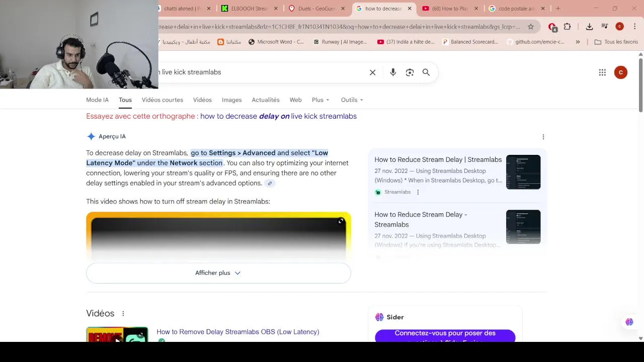This screenshot has width=644, height=362.
Task: Clear the search box with the X icon
Action: 372,72
